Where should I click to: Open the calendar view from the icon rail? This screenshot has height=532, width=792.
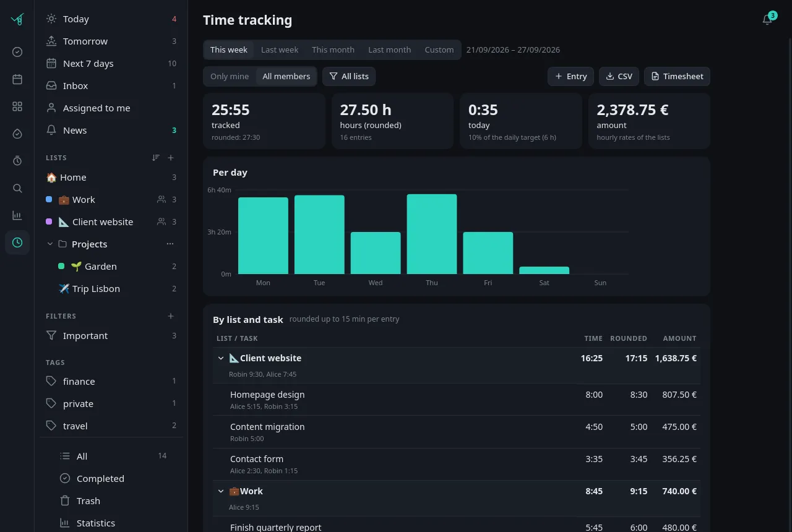[x=17, y=79]
